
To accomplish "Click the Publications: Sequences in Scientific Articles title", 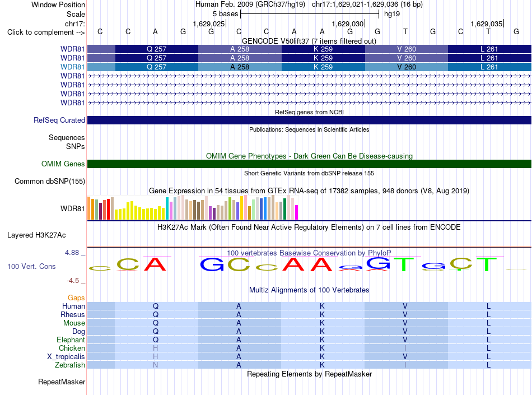I will pos(309,129).
